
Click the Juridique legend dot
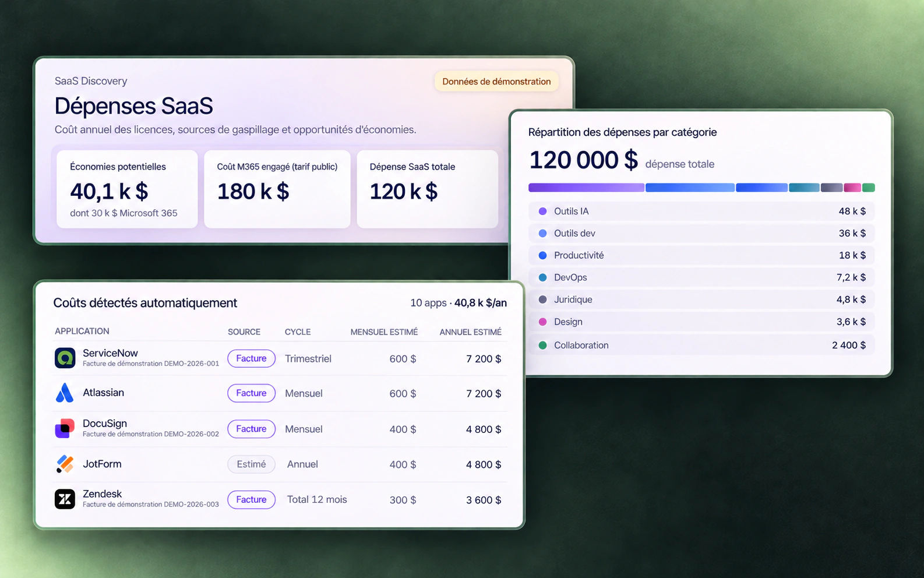pyautogui.click(x=542, y=299)
